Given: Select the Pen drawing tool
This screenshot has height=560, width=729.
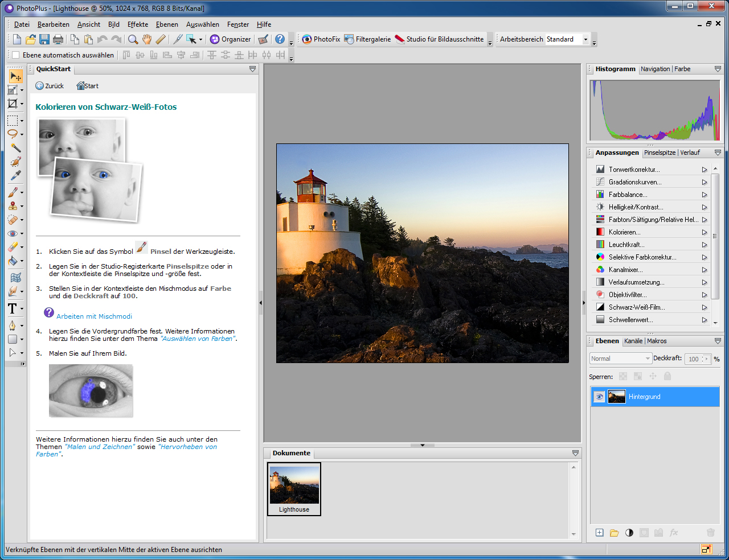Looking at the screenshot, I should click(x=13, y=326).
